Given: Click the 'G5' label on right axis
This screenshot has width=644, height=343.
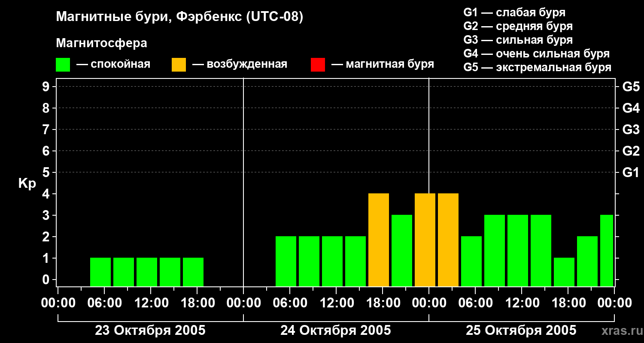Looking at the screenshot, I should click(631, 87).
